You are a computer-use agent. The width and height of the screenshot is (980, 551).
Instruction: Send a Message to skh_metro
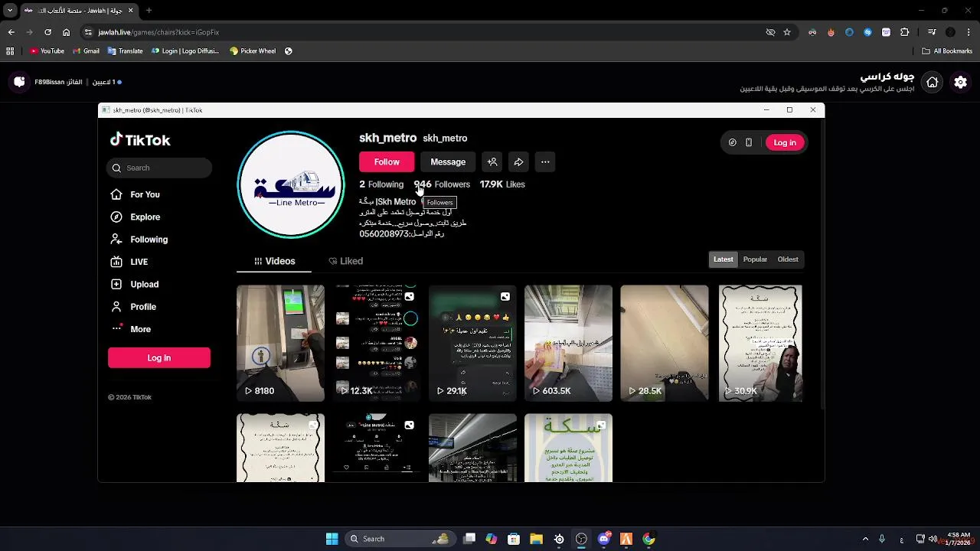pyautogui.click(x=448, y=161)
